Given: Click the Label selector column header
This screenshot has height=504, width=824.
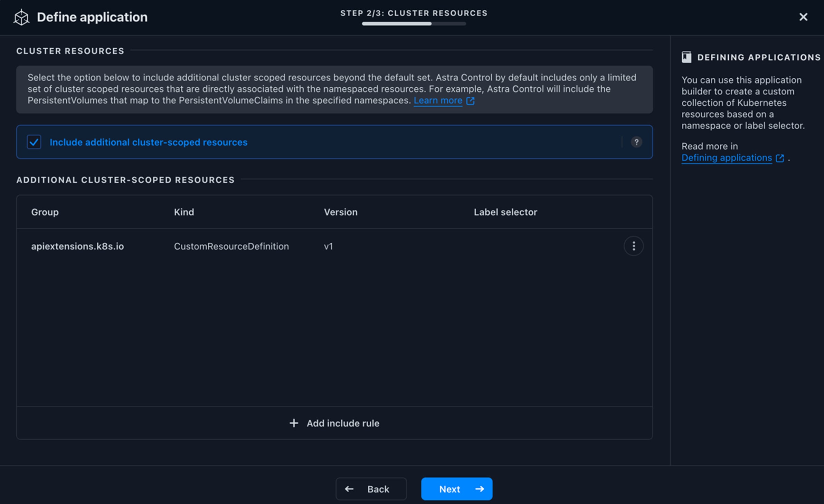Looking at the screenshot, I should coord(505,212).
